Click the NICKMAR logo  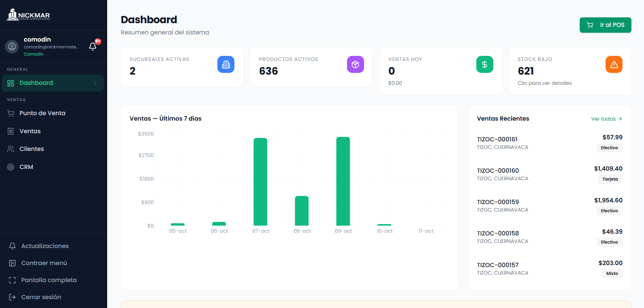(x=28, y=15)
